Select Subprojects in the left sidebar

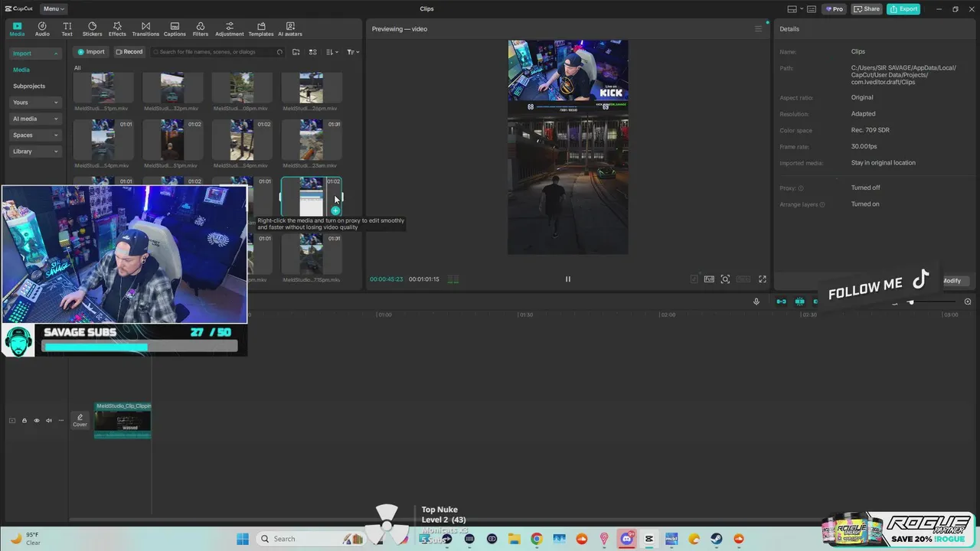pyautogui.click(x=29, y=86)
